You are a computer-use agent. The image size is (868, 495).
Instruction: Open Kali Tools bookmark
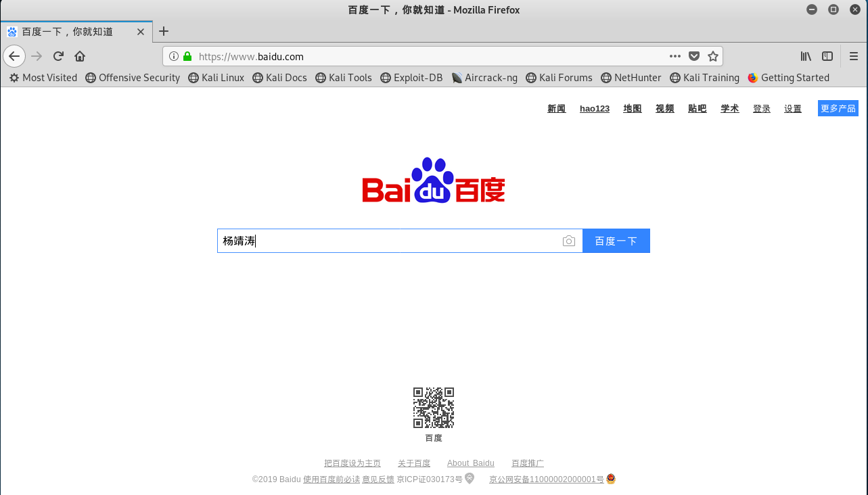[x=344, y=78]
